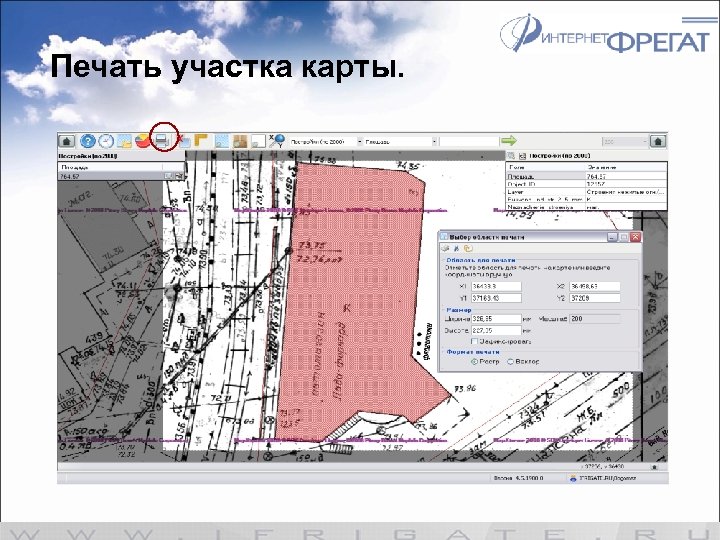
Task: Click the X2 coordinate field
Action: [595, 287]
